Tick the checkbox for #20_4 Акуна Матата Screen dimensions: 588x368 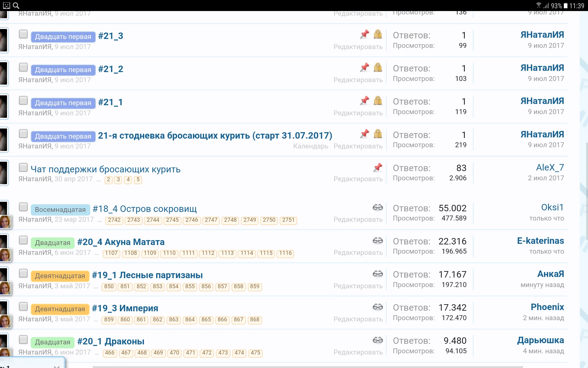pos(23,240)
